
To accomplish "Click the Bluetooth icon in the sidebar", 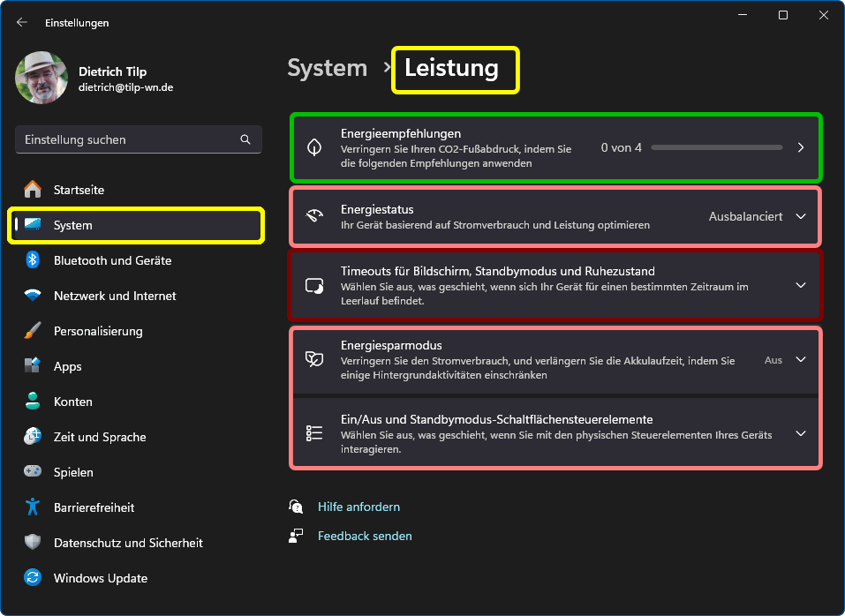I will point(33,260).
